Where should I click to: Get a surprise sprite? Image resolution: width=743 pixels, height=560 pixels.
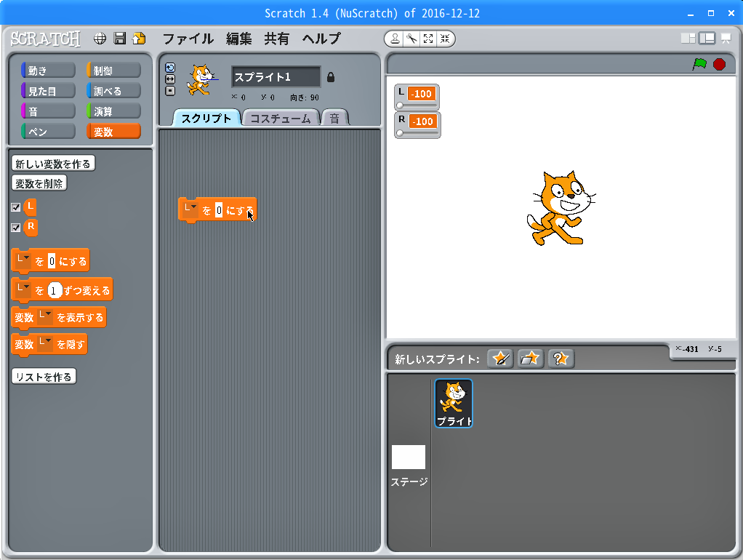tap(561, 359)
